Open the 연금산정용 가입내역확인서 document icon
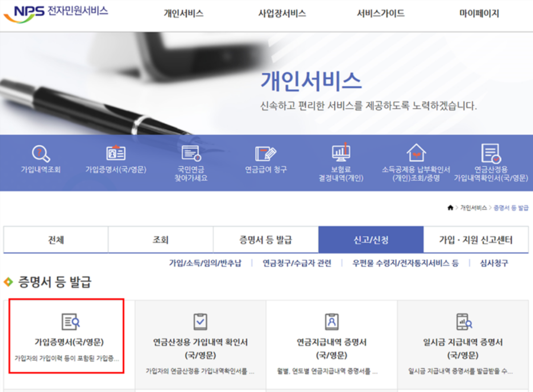This screenshot has height=392, width=533. [491, 153]
